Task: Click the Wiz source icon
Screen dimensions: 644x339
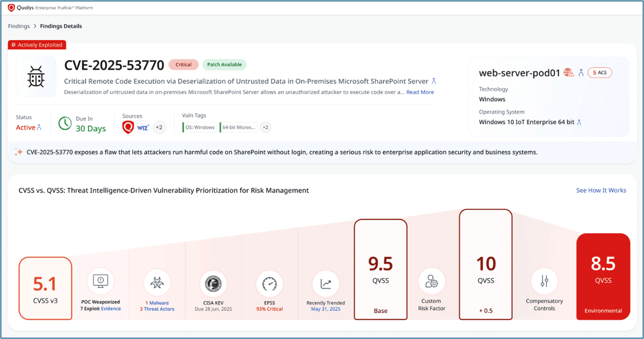Action: (143, 127)
